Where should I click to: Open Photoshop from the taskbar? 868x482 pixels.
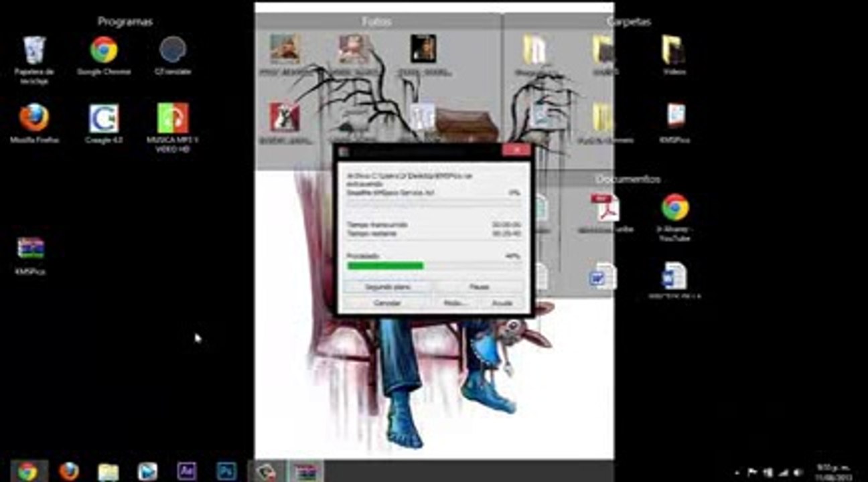pos(226,471)
